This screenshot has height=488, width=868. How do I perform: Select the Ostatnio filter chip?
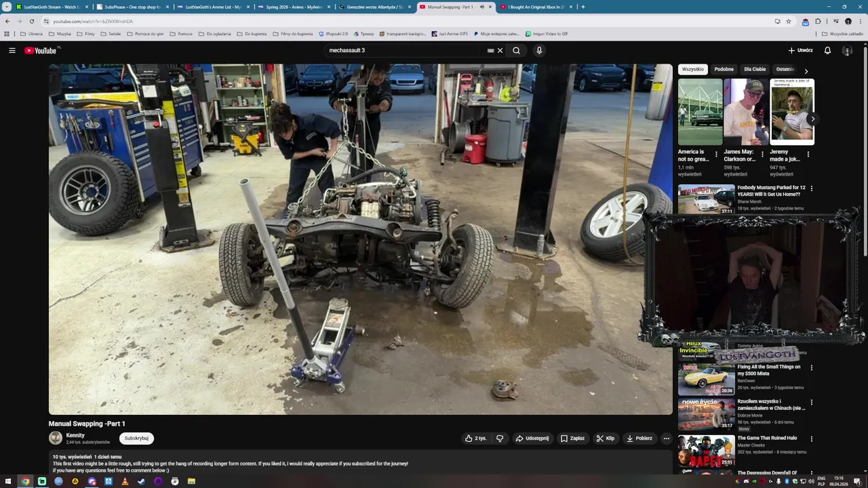(x=785, y=69)
